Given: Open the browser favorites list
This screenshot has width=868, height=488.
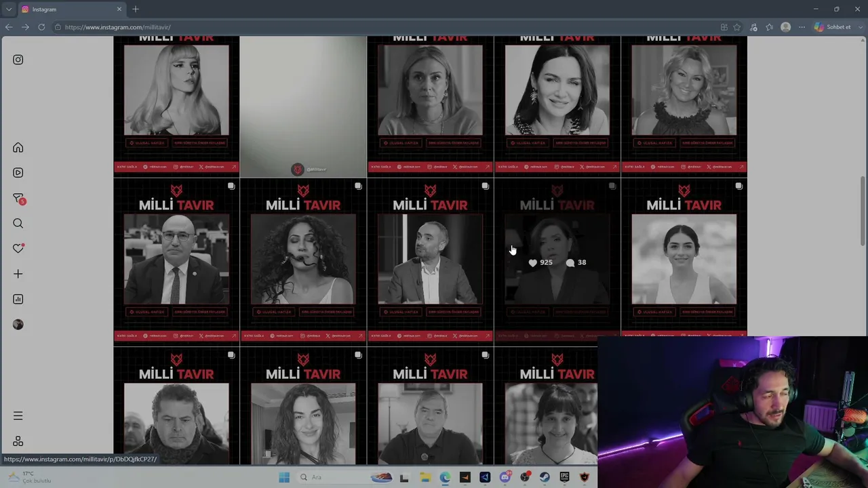Looking at the screenshot, I should point(769,27).
